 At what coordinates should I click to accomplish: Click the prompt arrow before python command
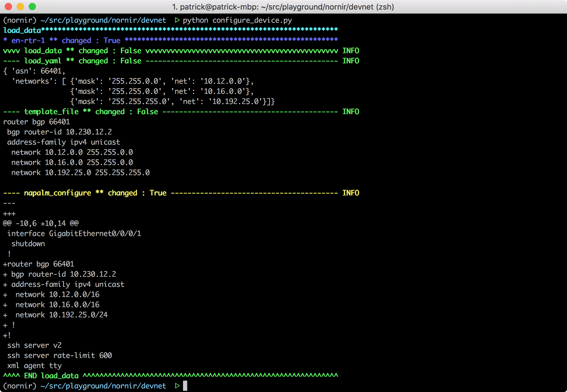(x=177, y=20)
